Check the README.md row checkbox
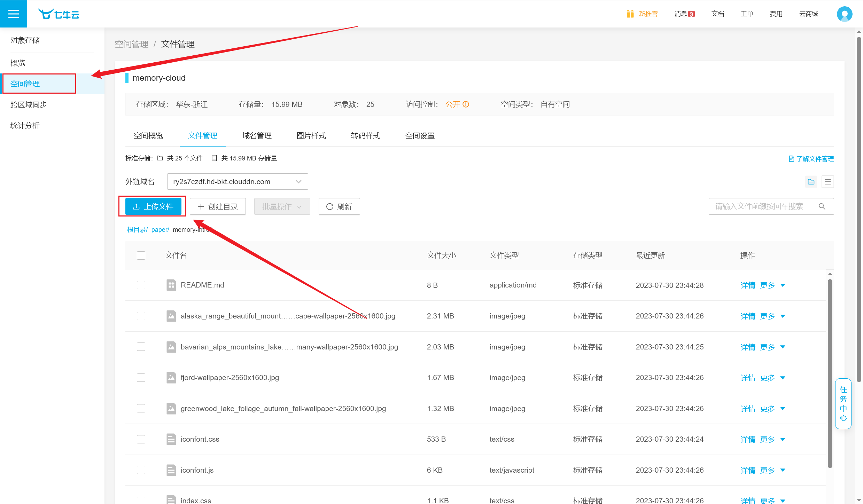 (141, 285)
